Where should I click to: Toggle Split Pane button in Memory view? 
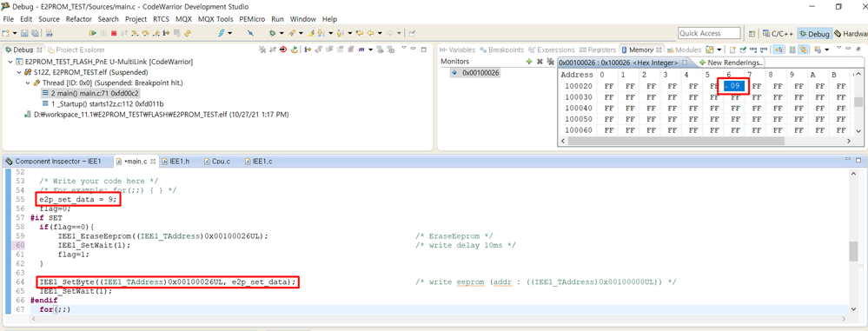pyautogui.click(x=792, y=50)
